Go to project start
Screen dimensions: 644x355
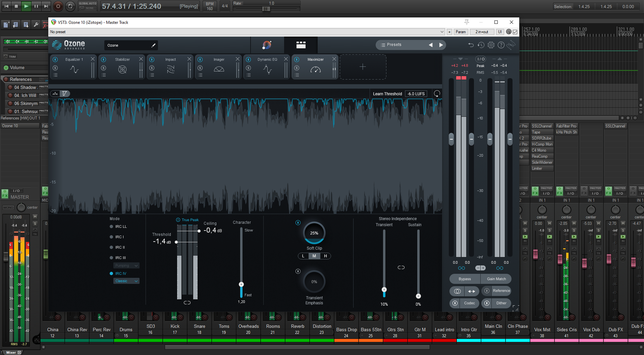[6, 6]
